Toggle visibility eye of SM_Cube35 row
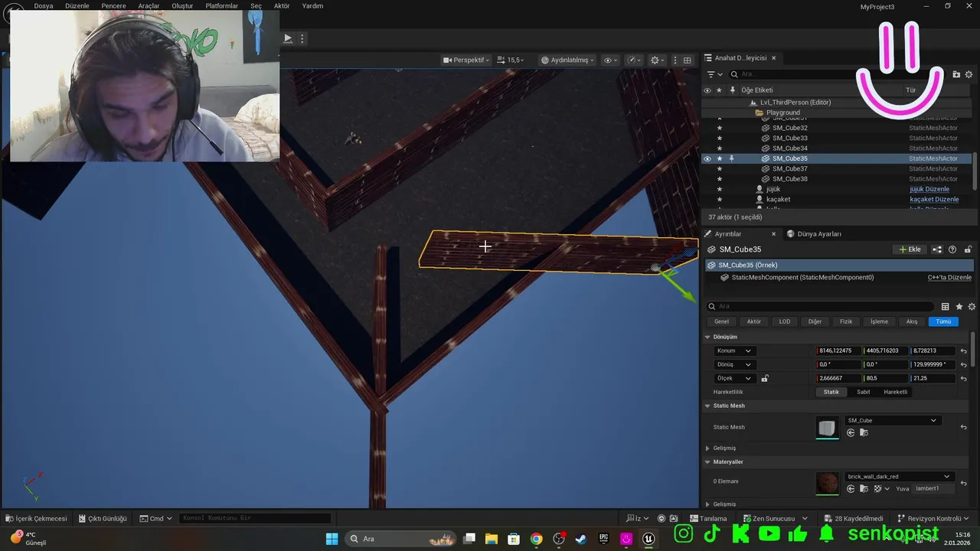The width and height of the screenshot is (980, 551). pos(707,158)
